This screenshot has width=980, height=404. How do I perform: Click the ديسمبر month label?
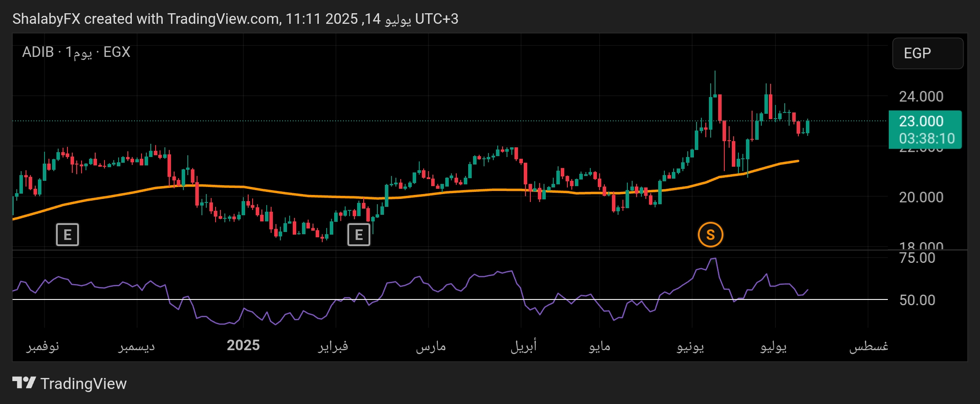pos(137,346)
